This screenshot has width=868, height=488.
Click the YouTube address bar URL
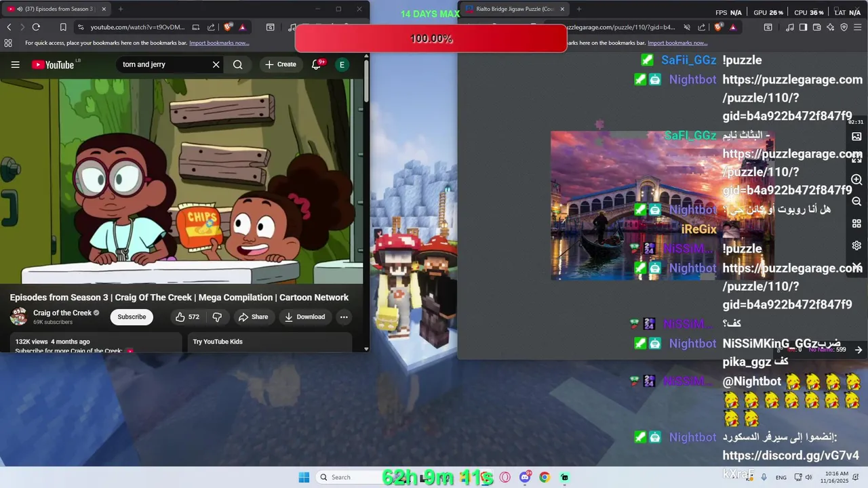click(138, 27)
